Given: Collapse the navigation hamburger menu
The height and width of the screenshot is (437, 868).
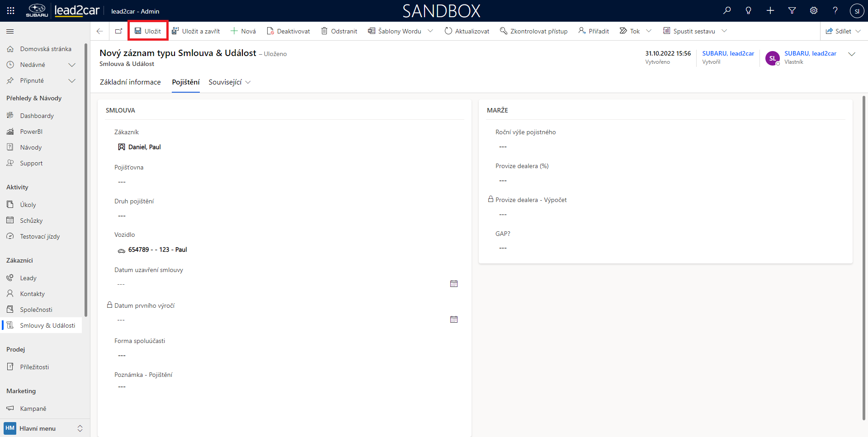Looking at the screenshot, I should [x=10, y=31].
